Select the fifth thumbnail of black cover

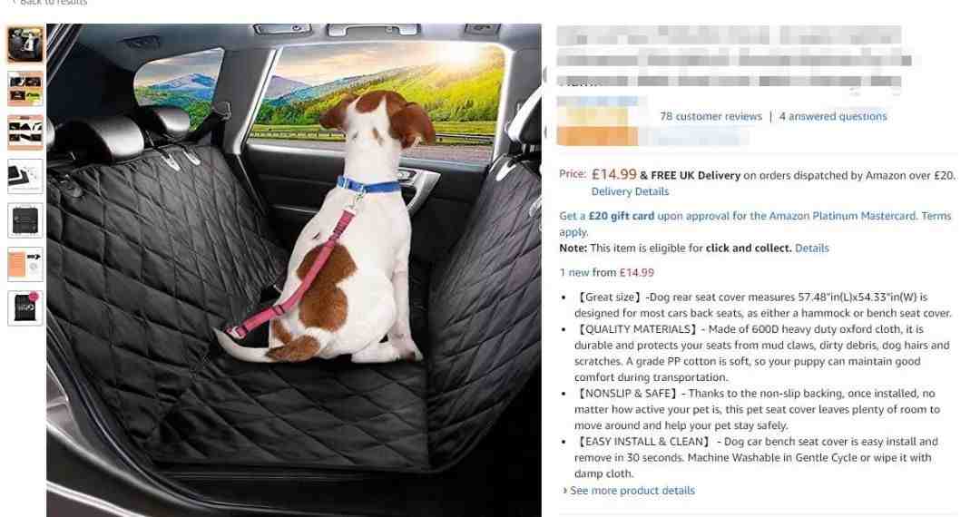pos(25,219)
